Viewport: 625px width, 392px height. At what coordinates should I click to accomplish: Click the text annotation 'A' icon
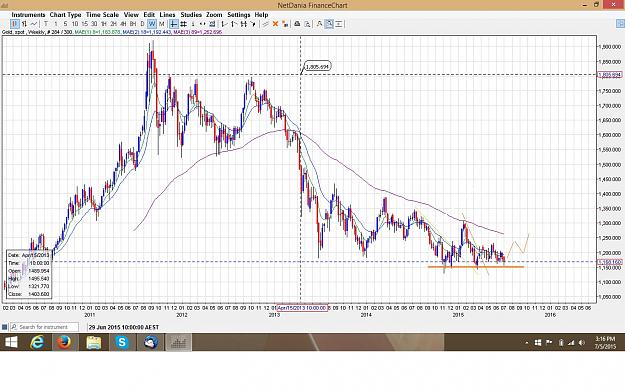point(319,24)
